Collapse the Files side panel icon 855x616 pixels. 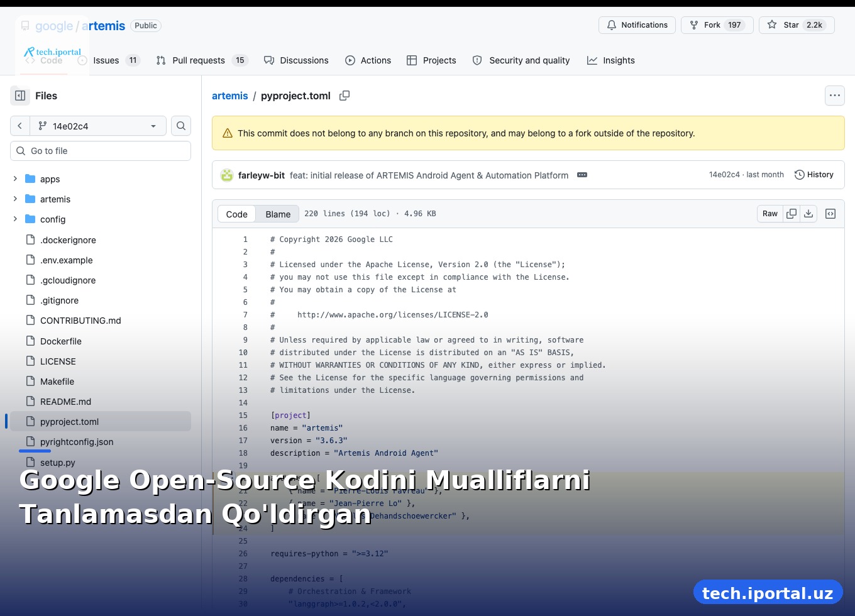[x=20, y=96]
